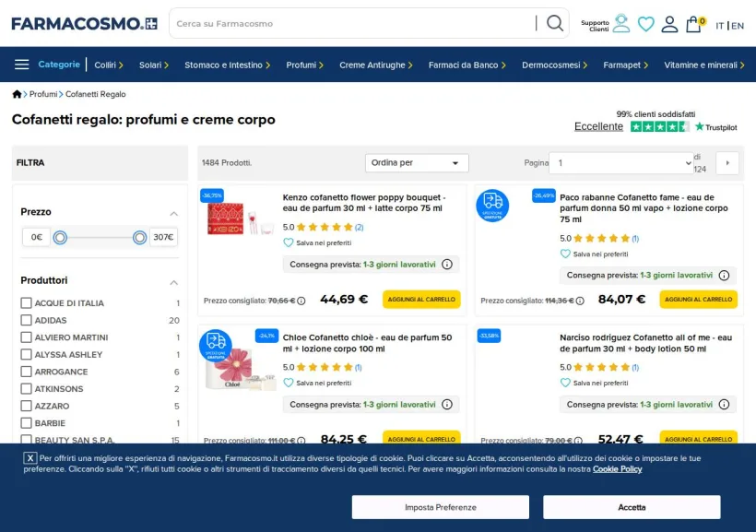Open Farmapet menu
The height and width of the screenshot is (532, 756).
625,65
